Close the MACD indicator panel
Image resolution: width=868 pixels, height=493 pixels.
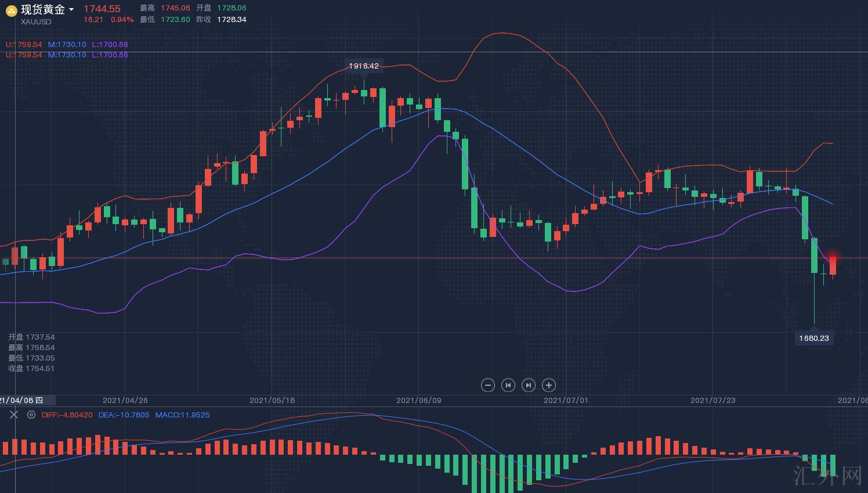14,415
